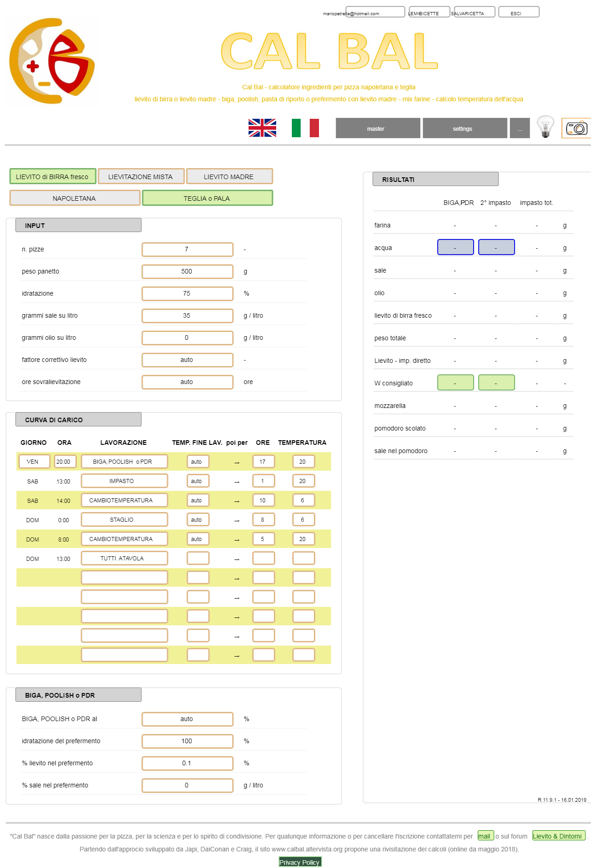Click ESCI logout button
This screenshot has width=591, height=868.
pyautogui.click(x=519, y=12)
